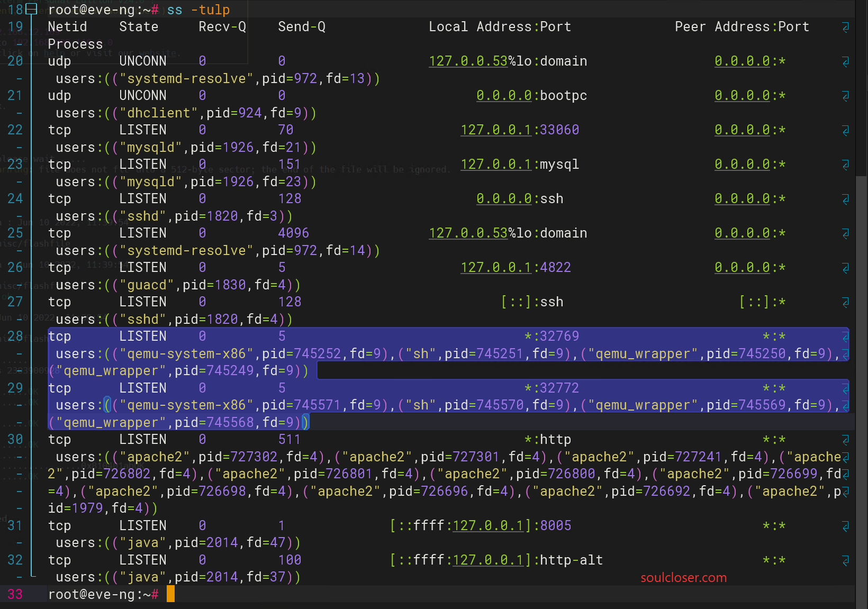Open the 0.0.0.0 link before :bootpc
The height and width of the screenshot is (609, 868).
pos(504,96)
